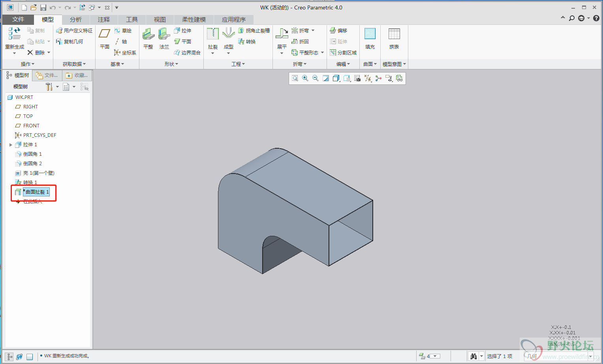Click the 偏移 offset tool
This screenshot has height=364, width=603.
pos(339,30)
